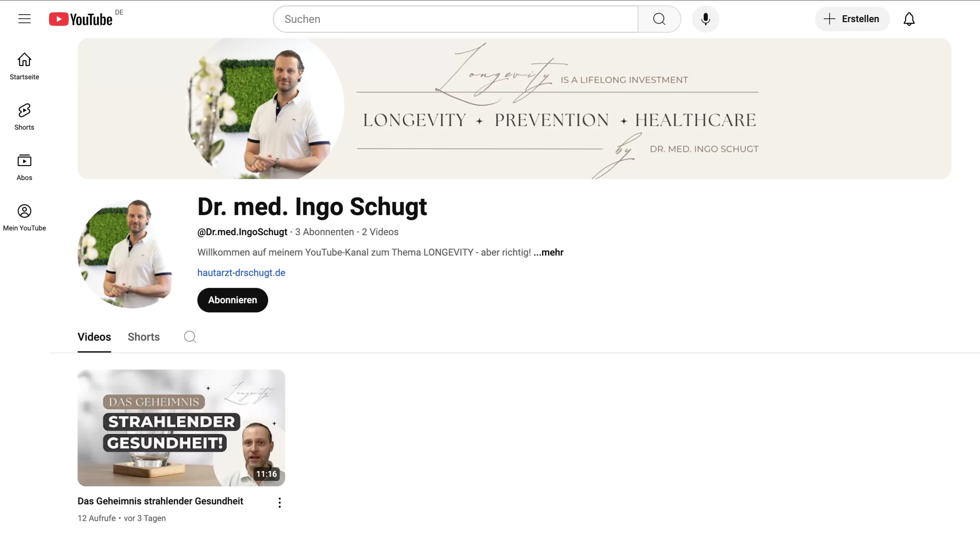Open Abos subscriptions in sidebar
The width and height of the screenshot is (980, 535).
click(24, 167)
